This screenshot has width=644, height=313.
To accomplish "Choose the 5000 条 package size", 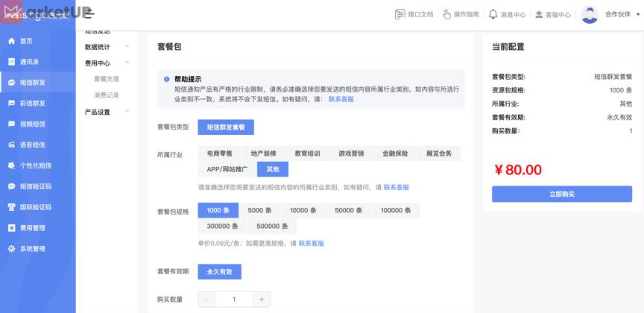I will 260,210.
